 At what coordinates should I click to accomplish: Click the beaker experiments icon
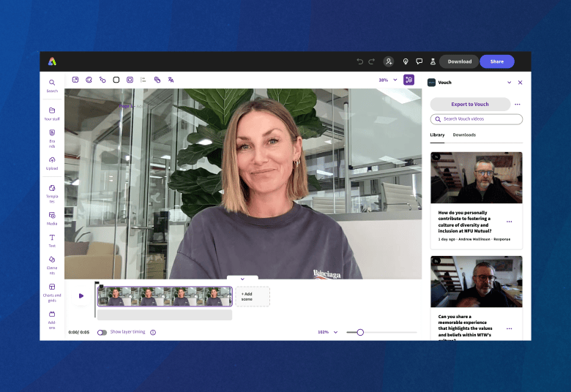[433, 61]
